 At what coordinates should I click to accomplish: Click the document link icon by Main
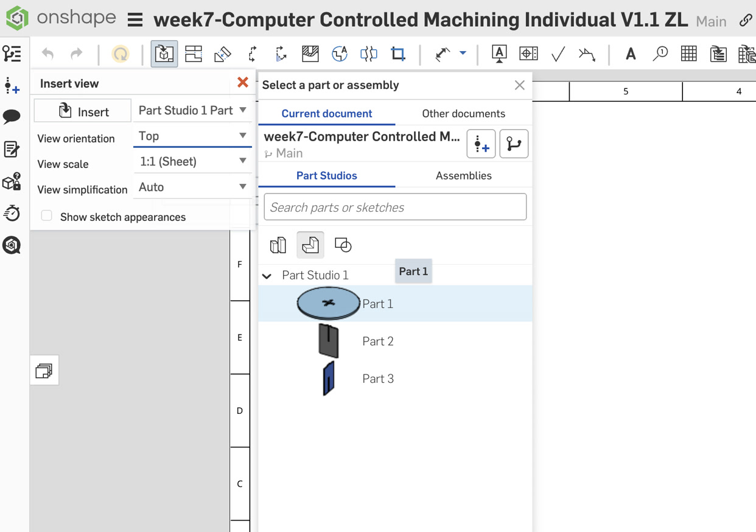pos(746,20)
